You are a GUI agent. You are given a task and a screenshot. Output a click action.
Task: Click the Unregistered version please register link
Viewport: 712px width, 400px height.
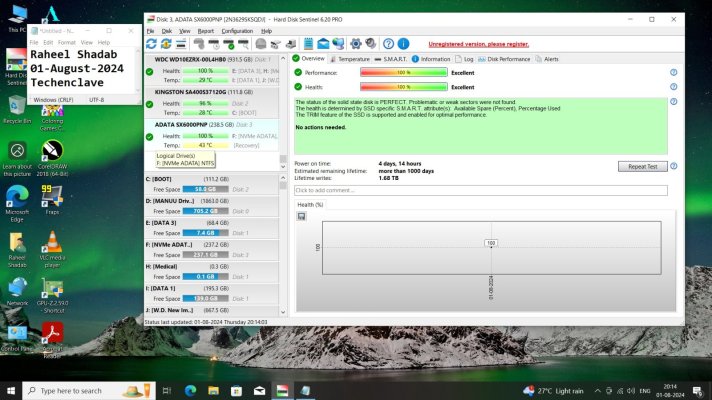(479, 44)
